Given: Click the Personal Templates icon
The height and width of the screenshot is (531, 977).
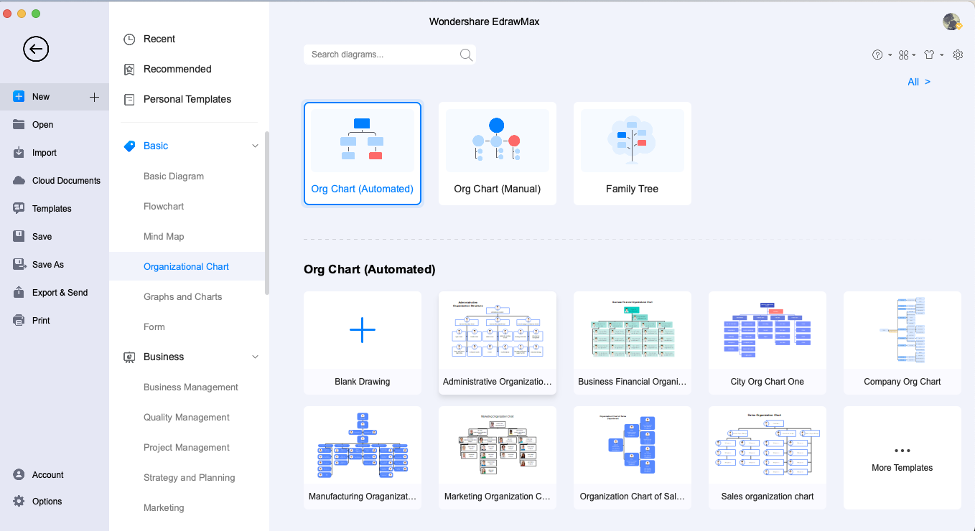Looking at the screenshot, I should pos(129,99).
